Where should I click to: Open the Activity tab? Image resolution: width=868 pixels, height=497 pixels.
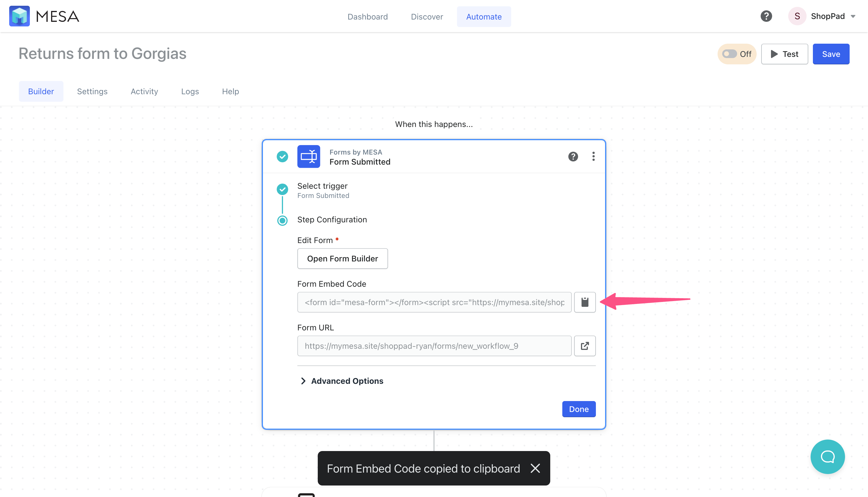(x=144, y=91)
